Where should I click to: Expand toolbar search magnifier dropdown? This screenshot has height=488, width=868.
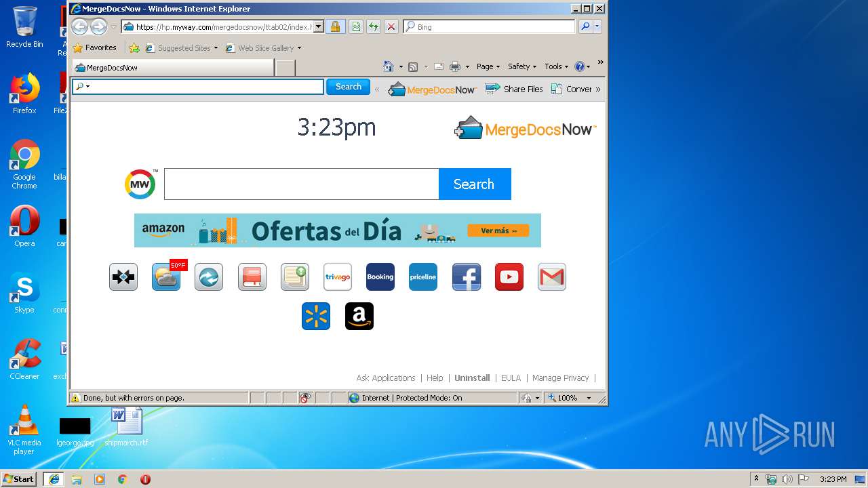pyautogui.click(x=87, y=87)
